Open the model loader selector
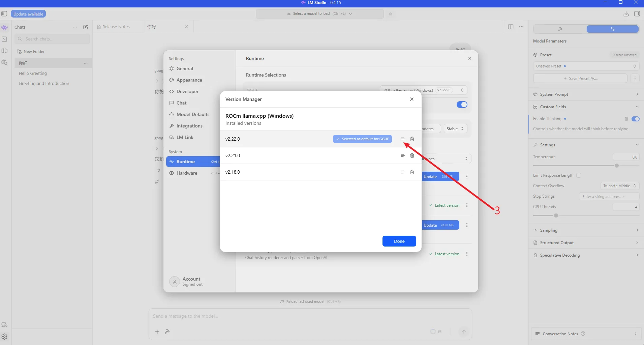The width and height of the screenshot is (644, 345). coord(319,14)
